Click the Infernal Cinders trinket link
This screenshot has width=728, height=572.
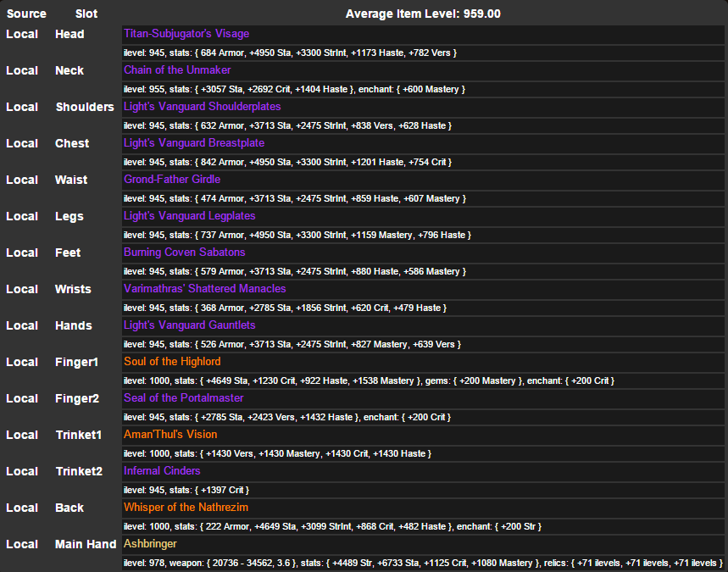(x=162, y=471)
